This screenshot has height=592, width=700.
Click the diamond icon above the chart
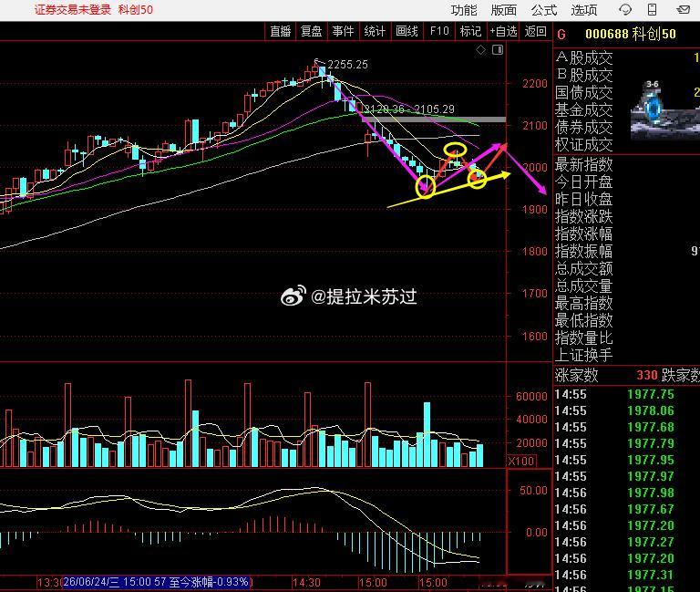point(480,49)
